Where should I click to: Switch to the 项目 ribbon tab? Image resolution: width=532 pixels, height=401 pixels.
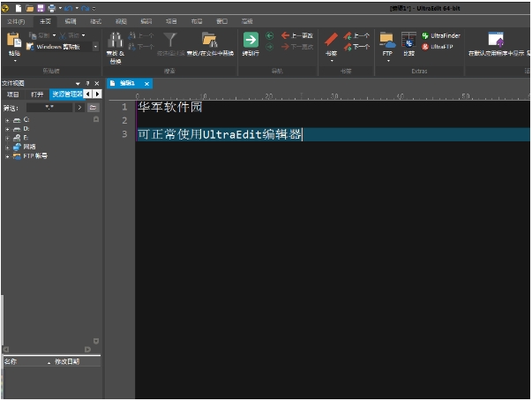click(171, 21)
